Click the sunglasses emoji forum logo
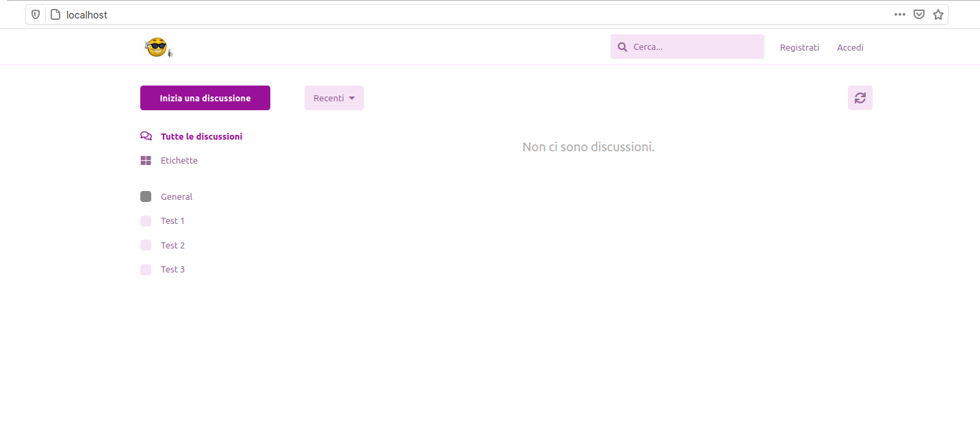Screen dimensions: 980x434 click(158, 47)
